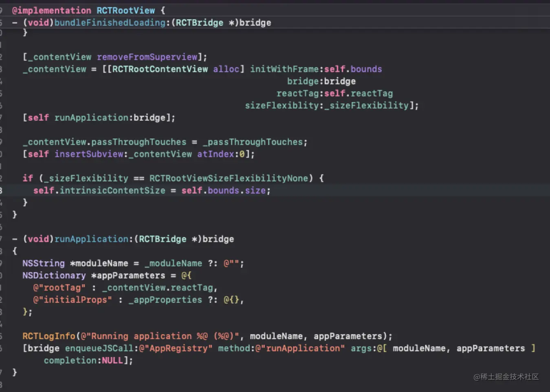Click the insertSubview: selector
550x392 pixels.
click(x=91, y=154)
